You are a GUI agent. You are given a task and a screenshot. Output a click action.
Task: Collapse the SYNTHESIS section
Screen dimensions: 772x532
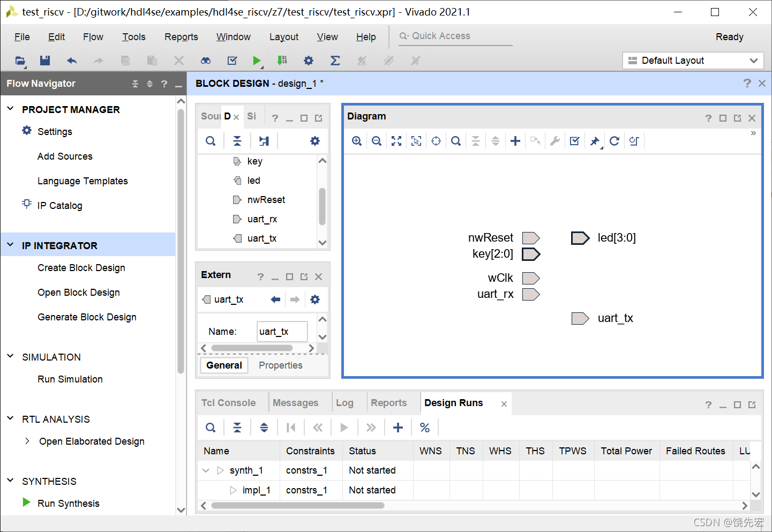click(10, 481)
